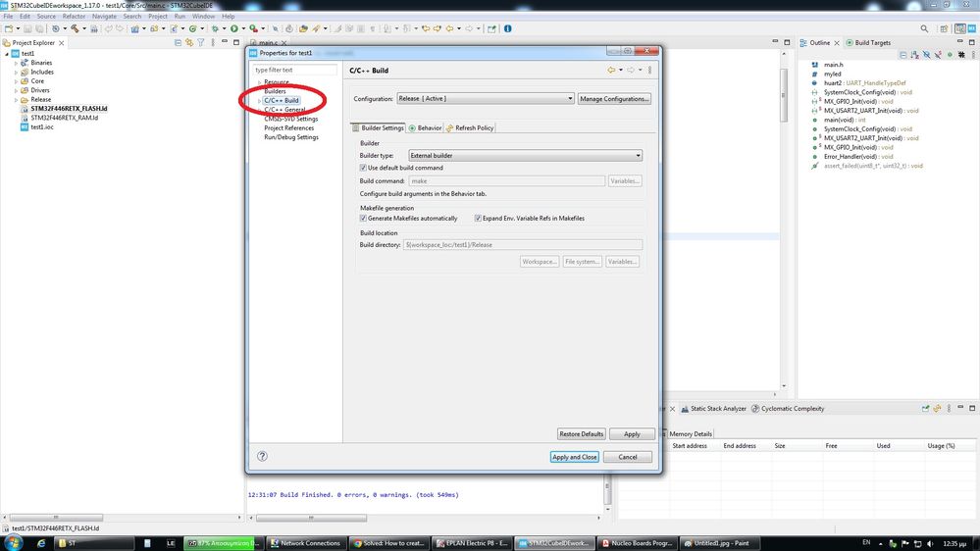Open the Project menu

pyautogui.click(x=158, y=17)
